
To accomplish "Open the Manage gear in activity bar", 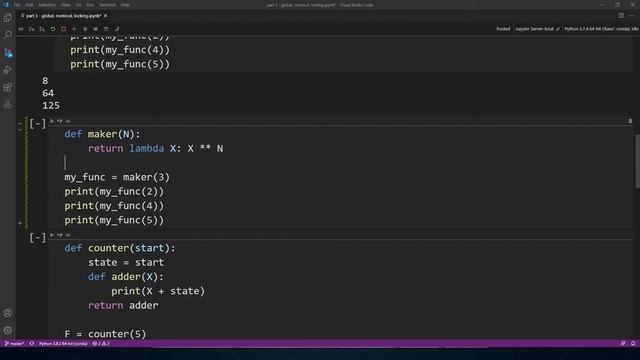I will (7, 331).
